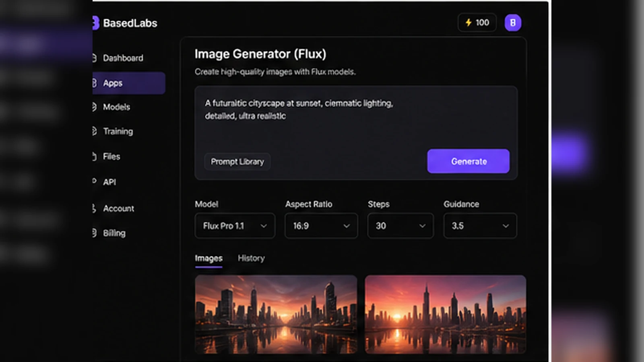
Task: Open Billing in the sidebar
Action: (x=114, y=233)
